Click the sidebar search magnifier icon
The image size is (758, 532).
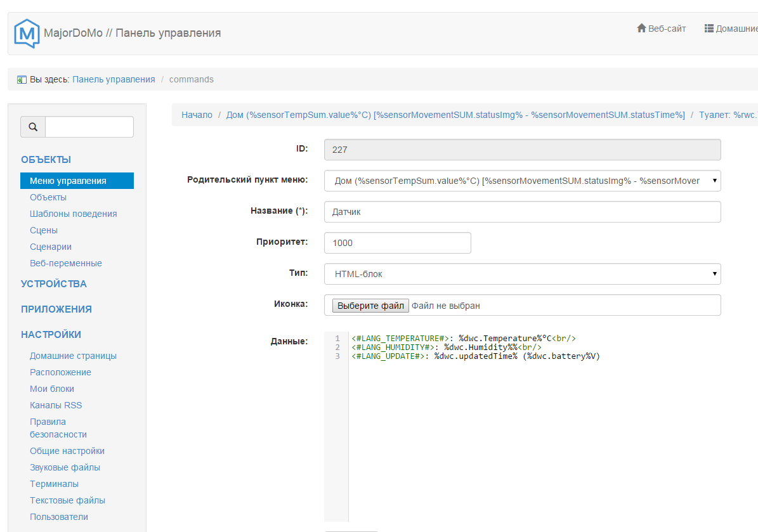tap(33, 127)
